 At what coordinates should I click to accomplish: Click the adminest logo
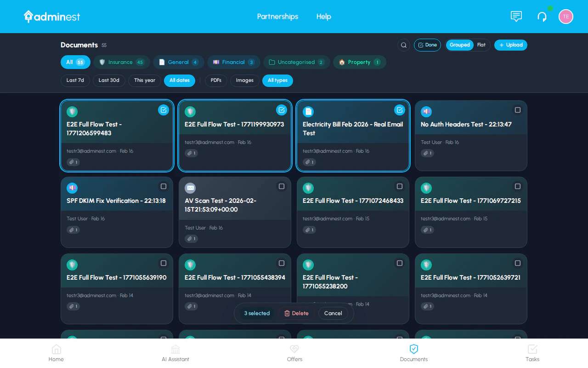click(x=52, y=17)
